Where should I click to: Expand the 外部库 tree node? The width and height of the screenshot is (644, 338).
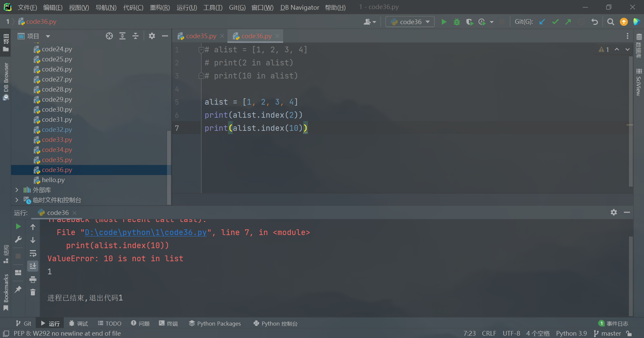click(17, 190)
